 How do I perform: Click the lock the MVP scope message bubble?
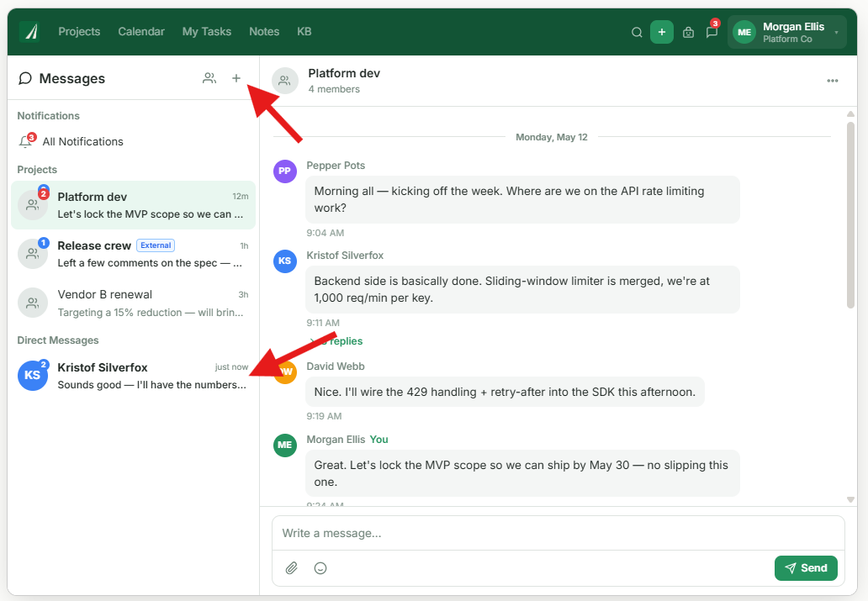pos(522,473)
